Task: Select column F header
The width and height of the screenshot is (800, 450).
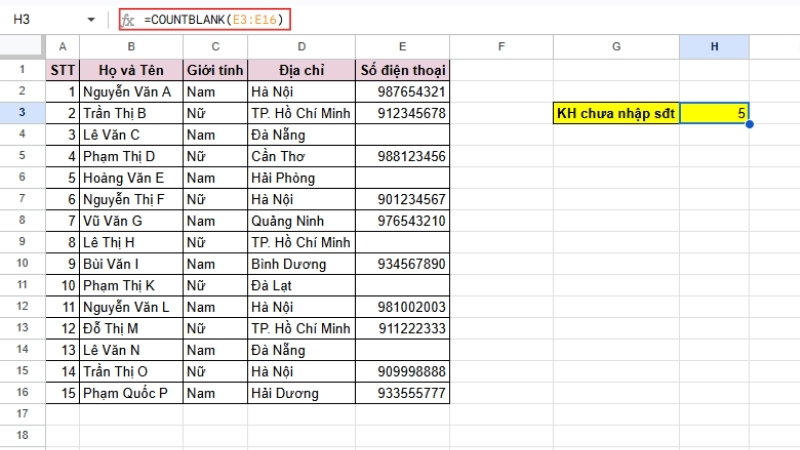Action: pos(502,47)
